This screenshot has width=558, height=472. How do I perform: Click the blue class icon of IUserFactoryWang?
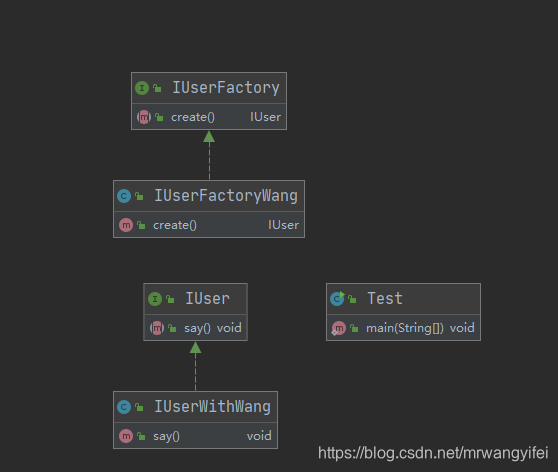click(x=124, y=196)
